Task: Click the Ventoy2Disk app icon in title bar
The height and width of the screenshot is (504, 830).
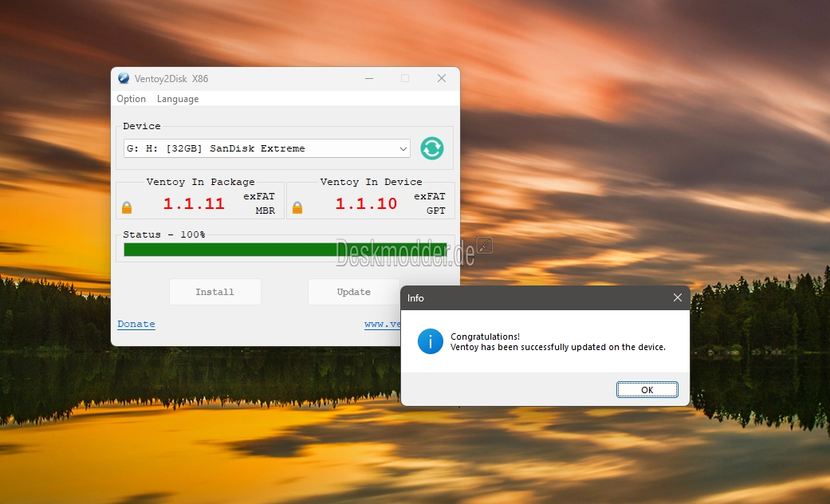Action: tap(124, 79)
